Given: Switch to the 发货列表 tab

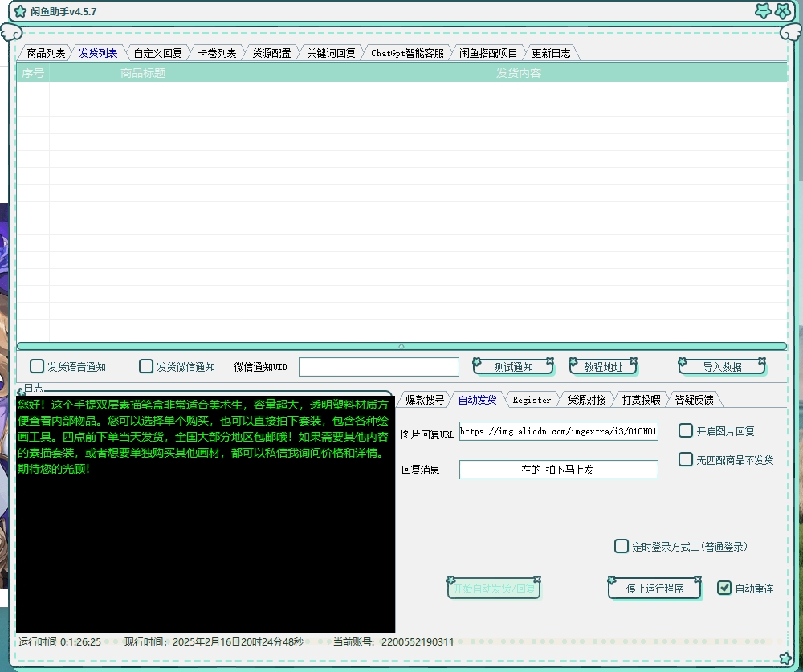Looking at the screenshot, I should tap(98, 53).
